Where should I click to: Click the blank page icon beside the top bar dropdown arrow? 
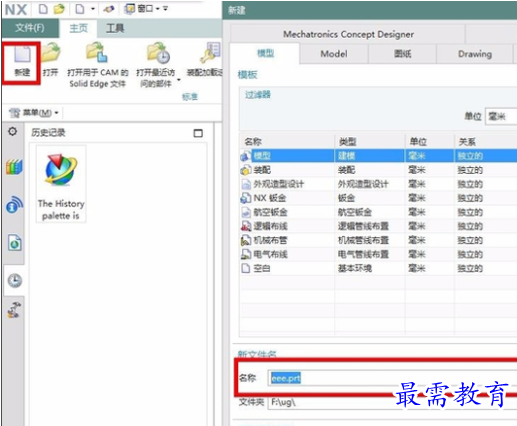(80, 9)
